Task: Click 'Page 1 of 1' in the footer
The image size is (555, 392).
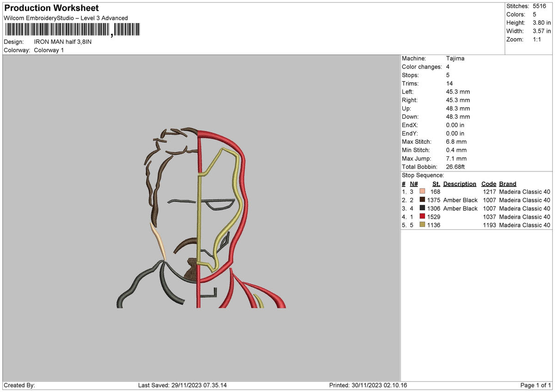Action: 536,386
